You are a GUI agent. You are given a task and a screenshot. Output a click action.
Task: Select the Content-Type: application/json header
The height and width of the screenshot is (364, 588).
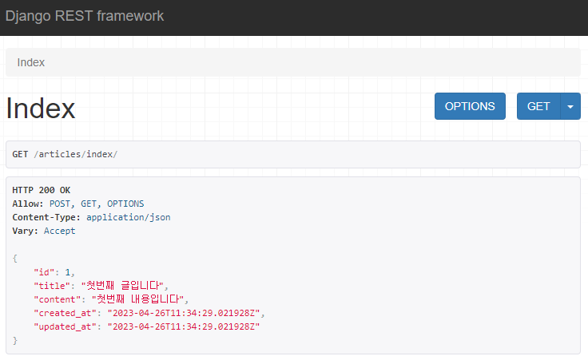click(x=91, y=217)
